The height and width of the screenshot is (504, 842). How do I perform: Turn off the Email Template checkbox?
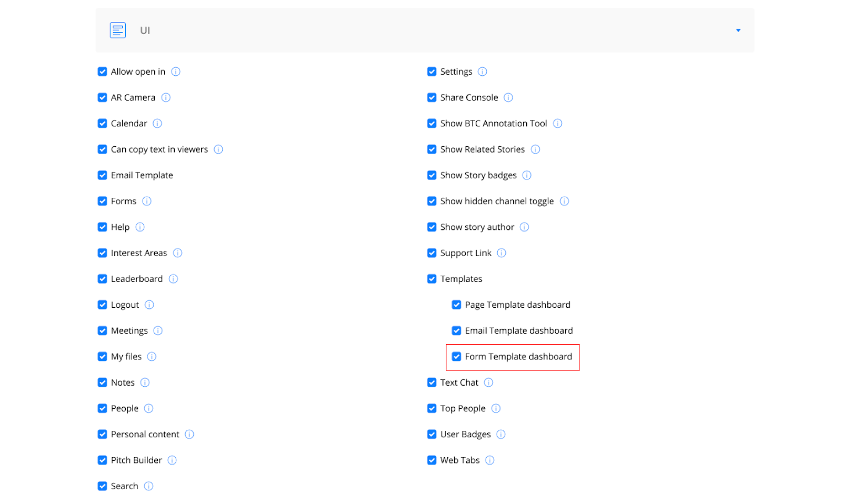pos(103,175)
